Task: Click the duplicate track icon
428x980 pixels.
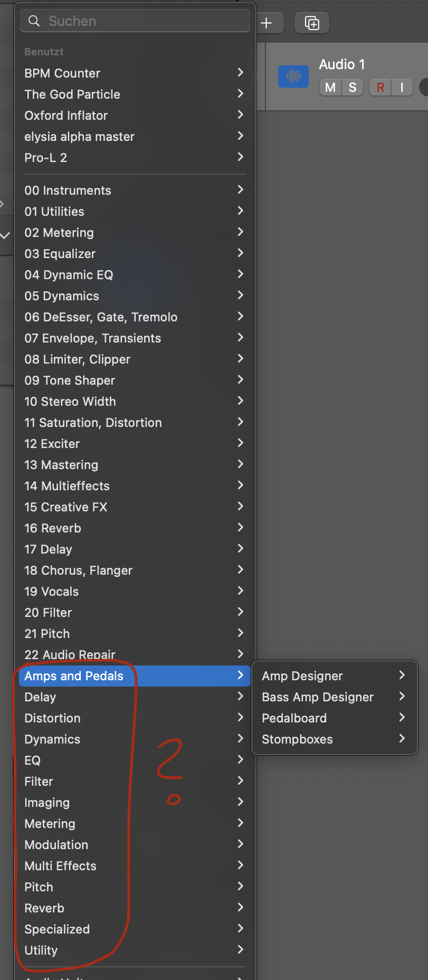Action: pos(312,23)
